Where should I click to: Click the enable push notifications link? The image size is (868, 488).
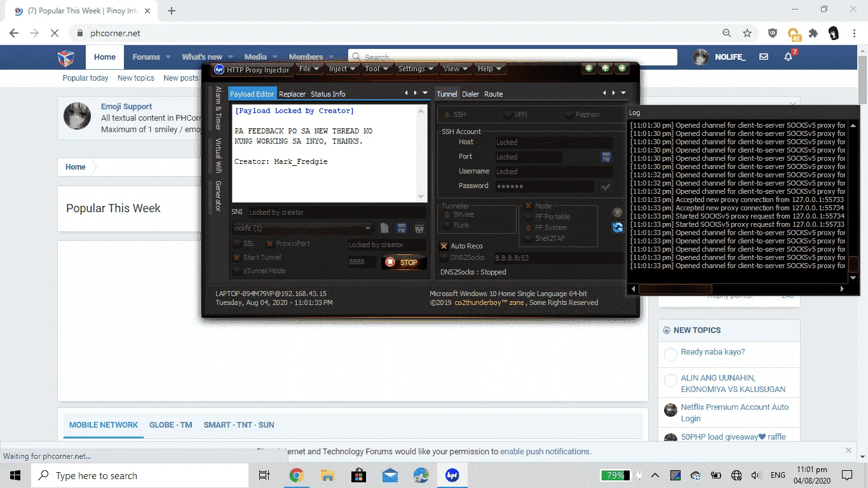point(545,452)
